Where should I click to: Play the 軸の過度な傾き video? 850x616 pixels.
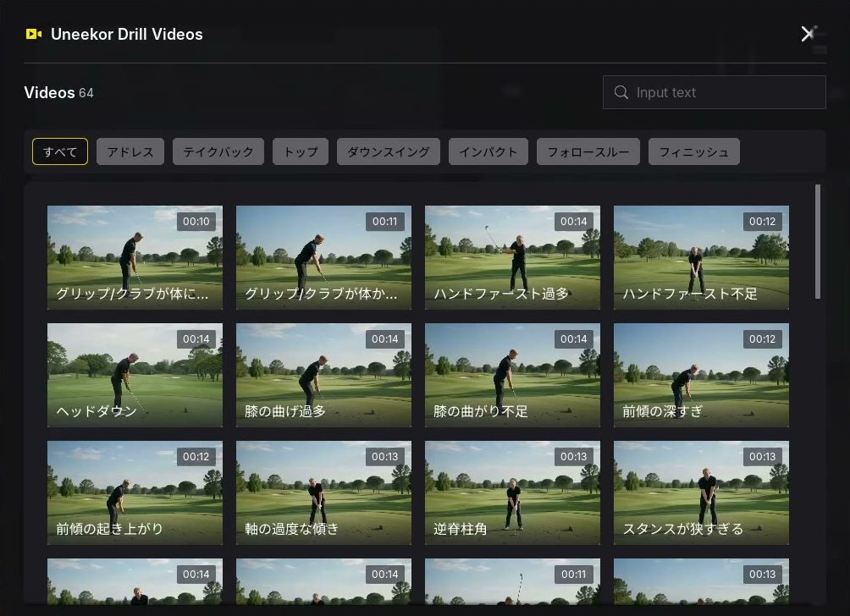tap(323, 492)
